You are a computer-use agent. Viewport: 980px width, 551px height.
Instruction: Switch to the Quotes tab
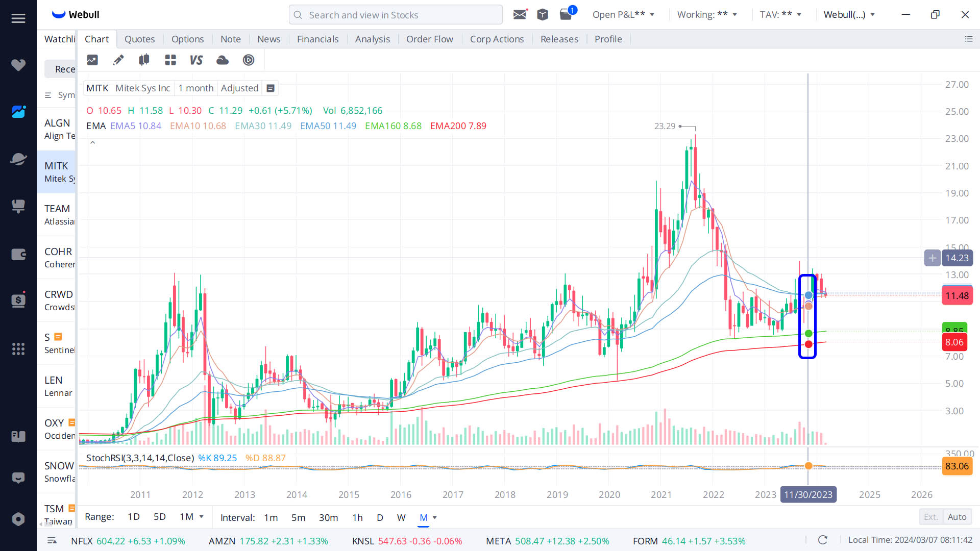pyautogui.click(x=139, y=39)
